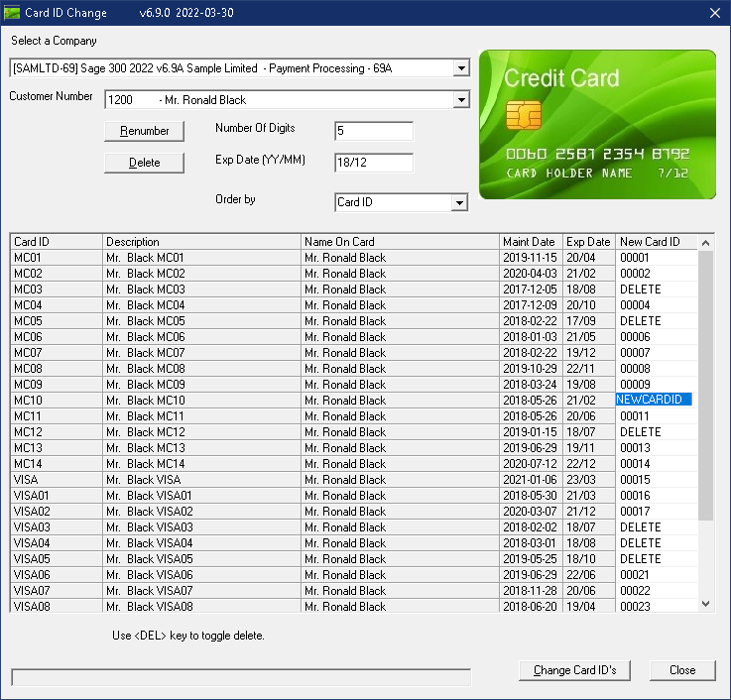This screenshot has height=700, width=731.
Task: Click the MC03 row DELETE cell
Action: [x=657, y=290]
